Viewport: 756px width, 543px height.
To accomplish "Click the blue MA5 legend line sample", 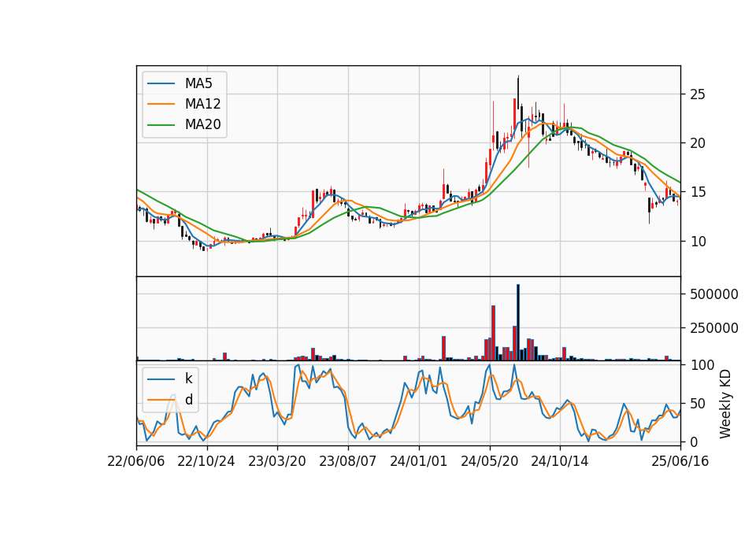I will pyautogui.click(x=161, y=83).
